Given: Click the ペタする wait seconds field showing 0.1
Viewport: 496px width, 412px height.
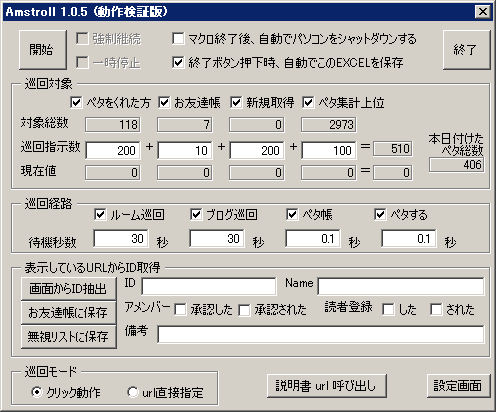Looking at the screenshot, I should pyautogui.click(x=409, y=238).
